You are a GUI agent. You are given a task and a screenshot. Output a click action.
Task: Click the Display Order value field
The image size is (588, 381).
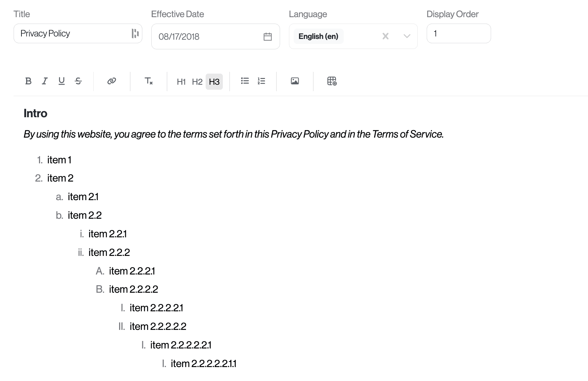point(459,33)
